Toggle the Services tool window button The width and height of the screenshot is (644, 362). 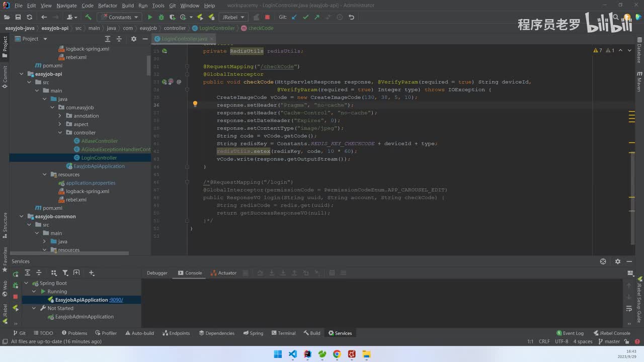point(340,333)
